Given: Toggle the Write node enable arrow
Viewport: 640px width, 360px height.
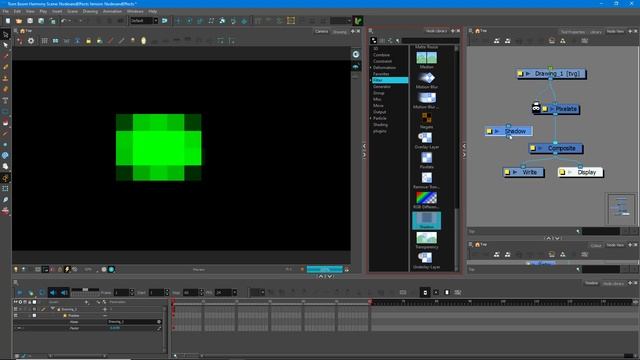Looking at the screenshot, I should (x=515, y=172).
